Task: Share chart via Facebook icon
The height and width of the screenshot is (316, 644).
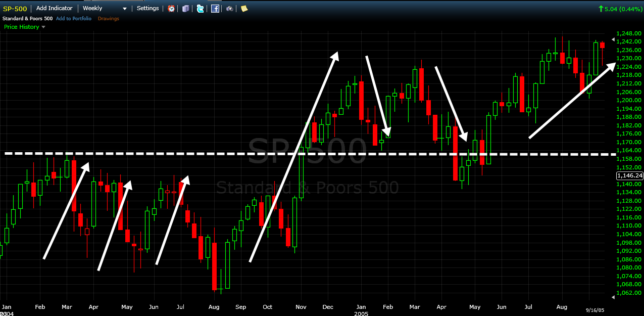Action: [x=215, y=9]
